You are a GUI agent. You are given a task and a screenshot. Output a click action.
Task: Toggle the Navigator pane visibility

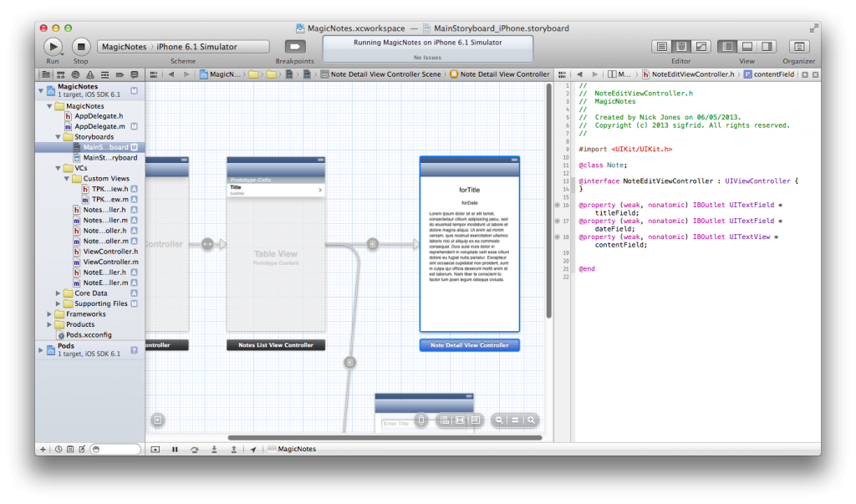coord(727,47)
